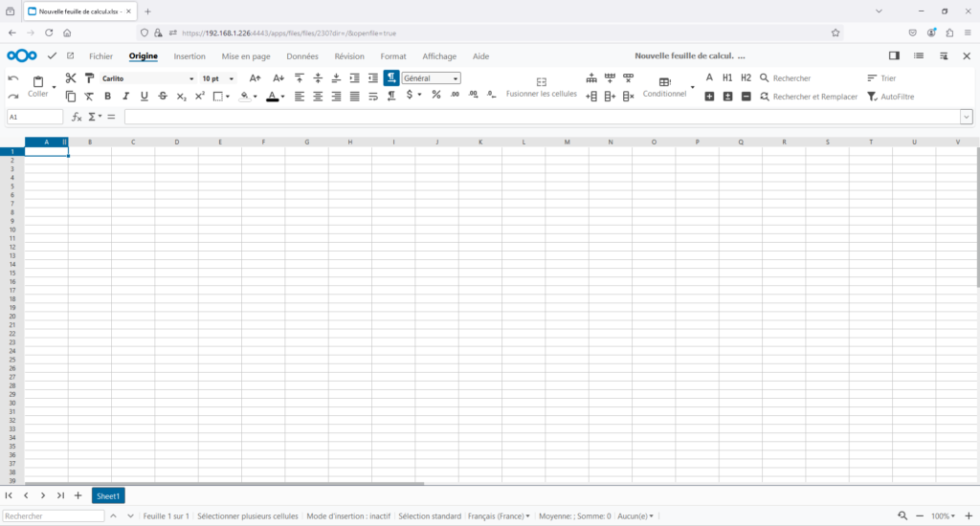980x526 pixels.
Task: Open the Français (France) language dropdown
Action: pyautogui.click(x=499, y=516)
